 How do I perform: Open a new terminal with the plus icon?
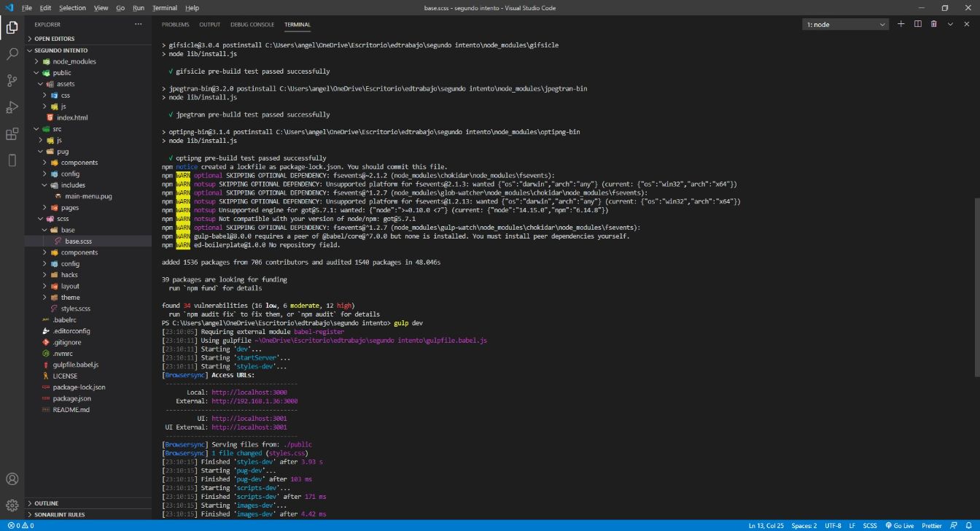(901, 24)
